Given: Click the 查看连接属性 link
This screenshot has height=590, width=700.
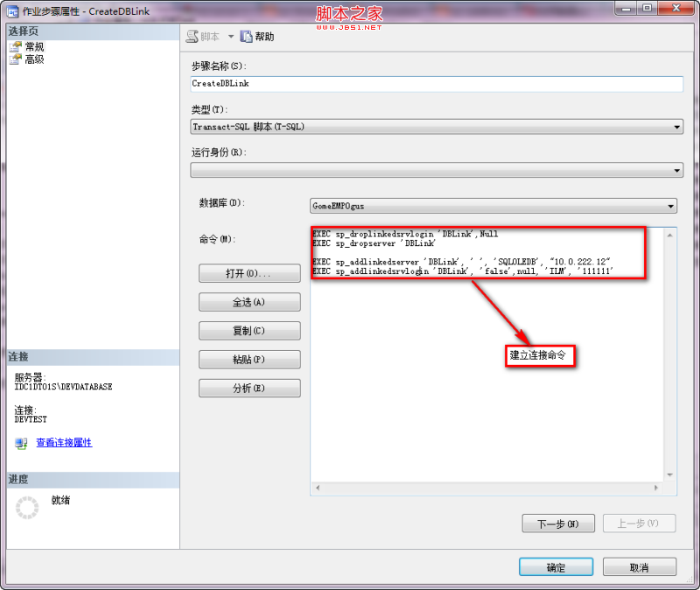Looking at the screenshot, I should 63,443.
